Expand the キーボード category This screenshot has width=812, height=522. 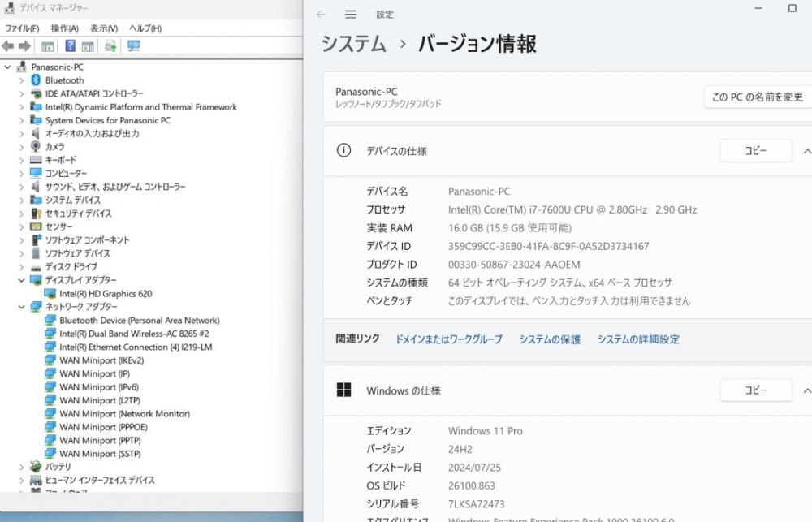point(21,160)
